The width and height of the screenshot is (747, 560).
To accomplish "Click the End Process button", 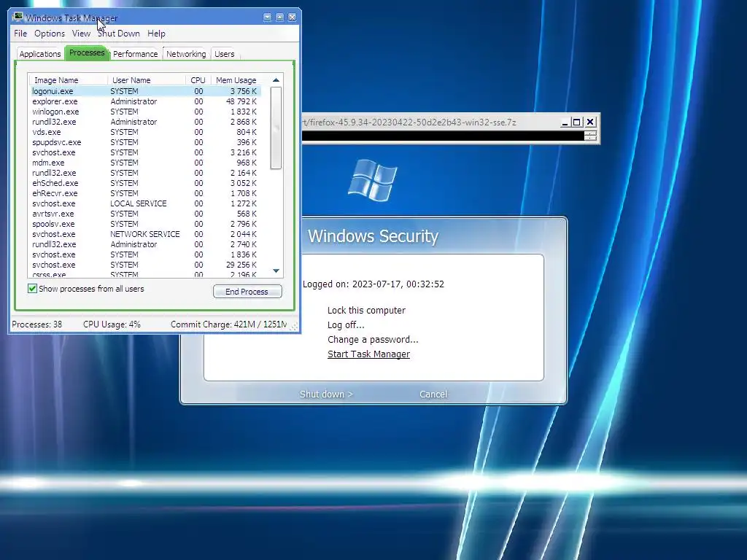I will (247, 292).
